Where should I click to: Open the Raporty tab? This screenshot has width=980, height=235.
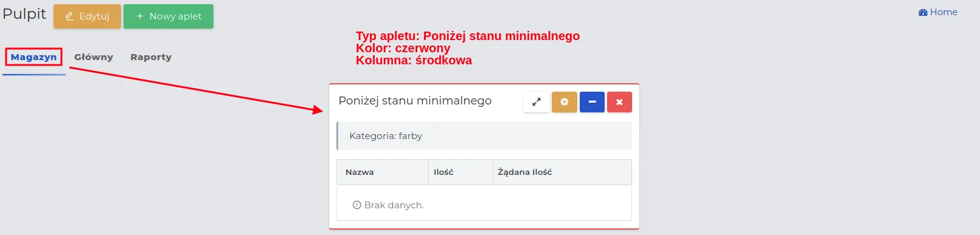click(151, 57)
